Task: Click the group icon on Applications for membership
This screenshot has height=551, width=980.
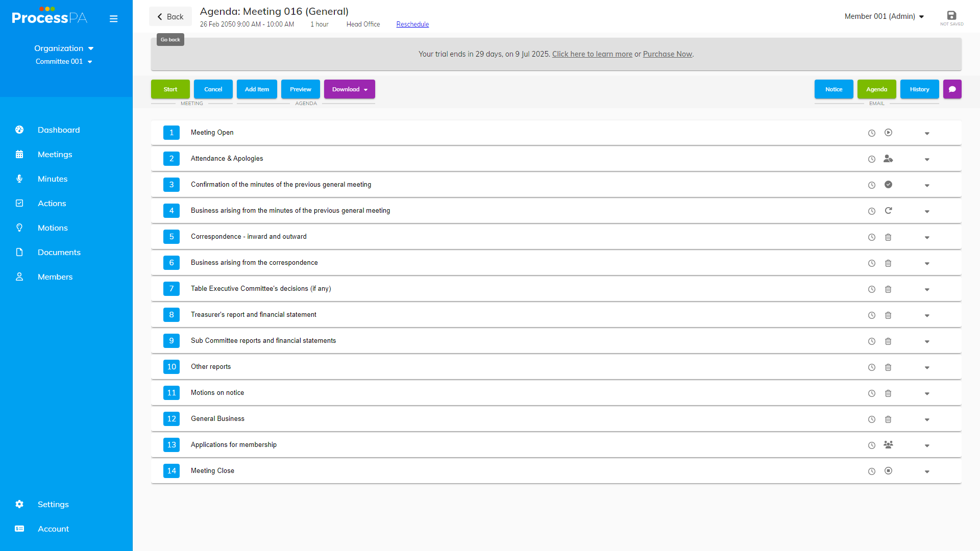Action: 888,445
